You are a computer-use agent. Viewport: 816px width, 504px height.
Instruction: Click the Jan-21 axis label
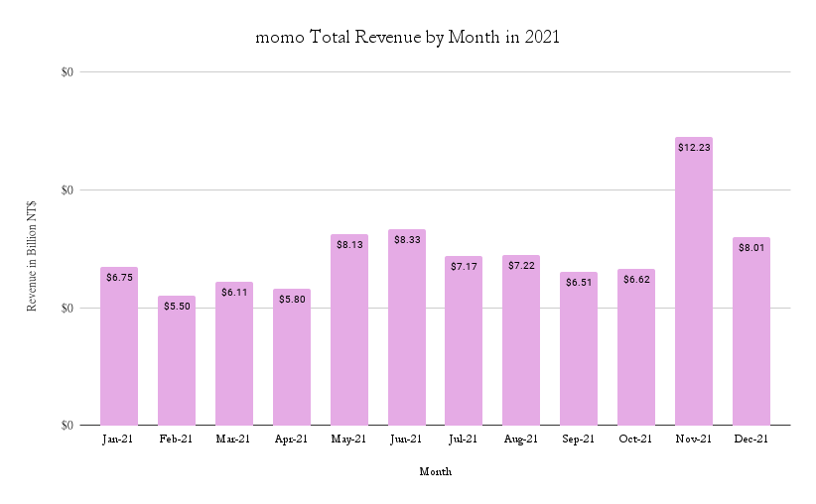[x=117, y=440]
